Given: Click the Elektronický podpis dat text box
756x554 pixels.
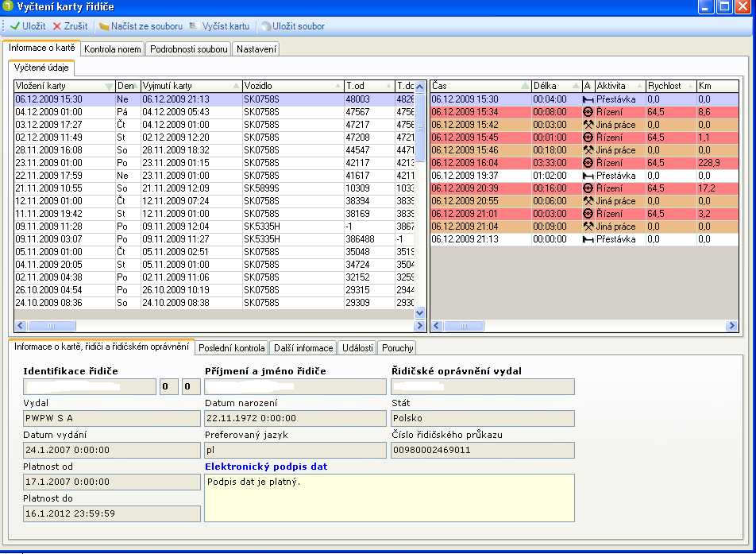Looking at the screenshot, I should click(390, 498).
